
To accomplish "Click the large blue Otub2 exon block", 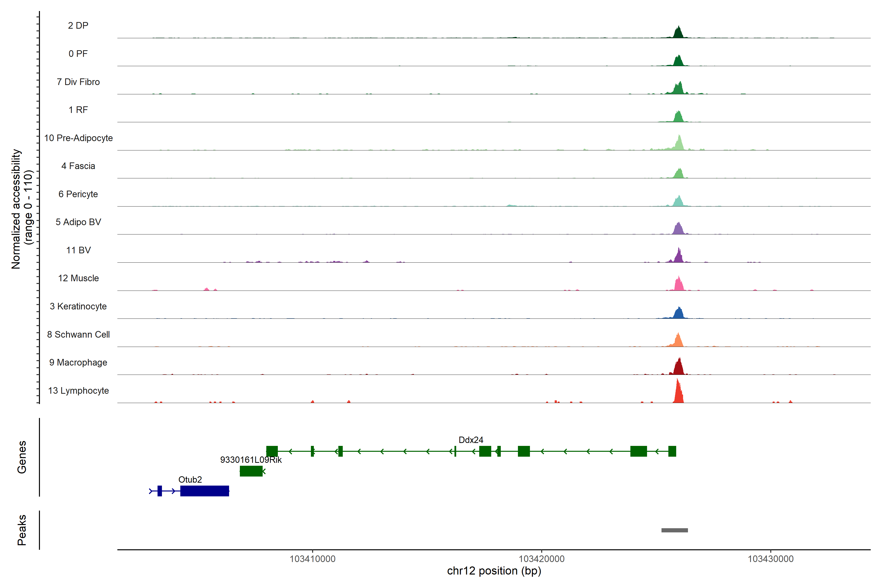I will tap(204, 491).
